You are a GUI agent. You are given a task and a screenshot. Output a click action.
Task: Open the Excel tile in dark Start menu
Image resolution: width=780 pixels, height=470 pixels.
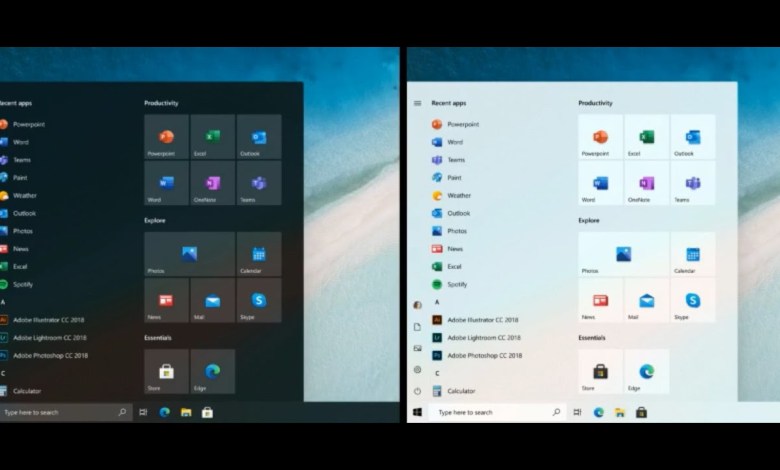click(x=212, y=137)
